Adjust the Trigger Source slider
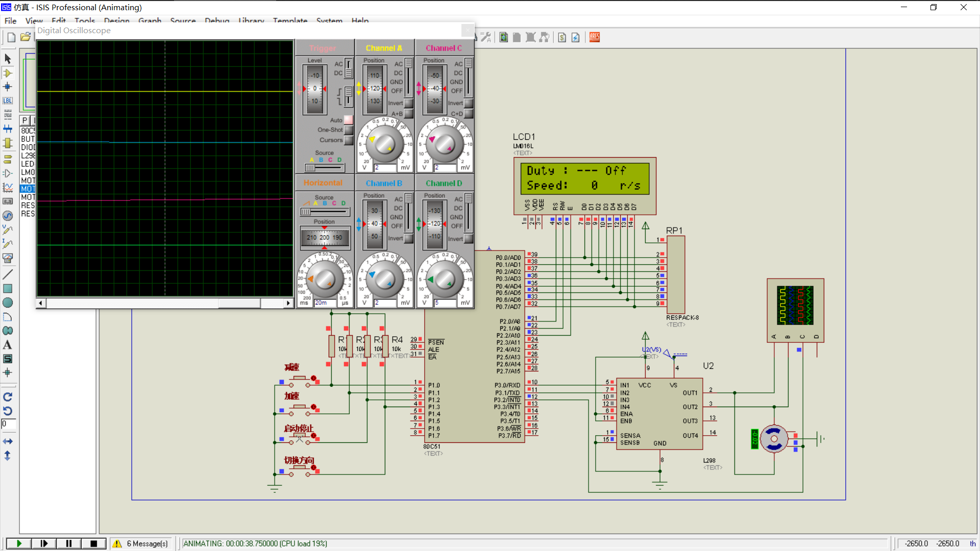The height and width of the screenshot is (551, 980). 325,167
